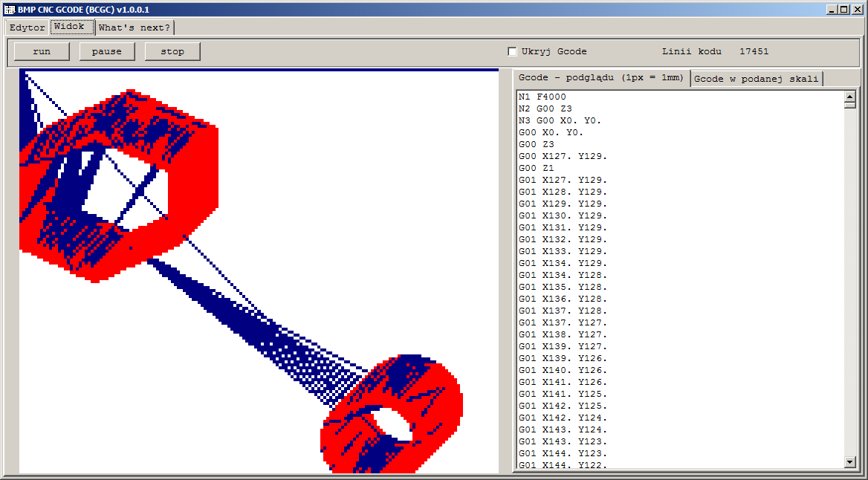Select the line G01 X141. Y125.

click(563, 395)
